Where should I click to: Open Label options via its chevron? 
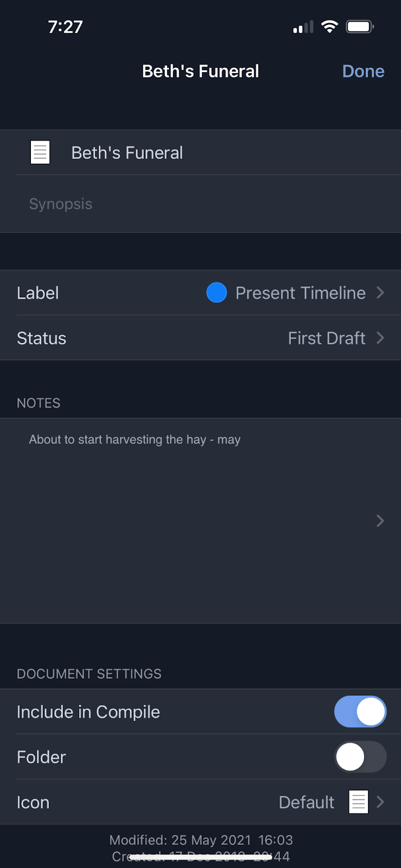click(380, 293)
